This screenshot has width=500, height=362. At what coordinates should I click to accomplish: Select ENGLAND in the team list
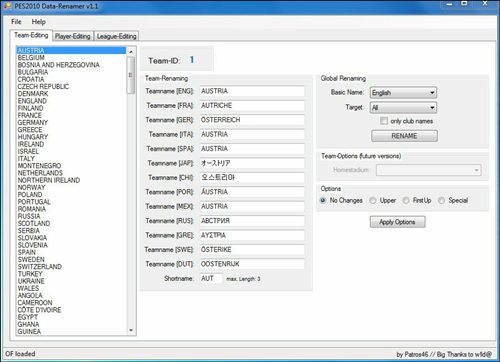click(x=71, y=101)
